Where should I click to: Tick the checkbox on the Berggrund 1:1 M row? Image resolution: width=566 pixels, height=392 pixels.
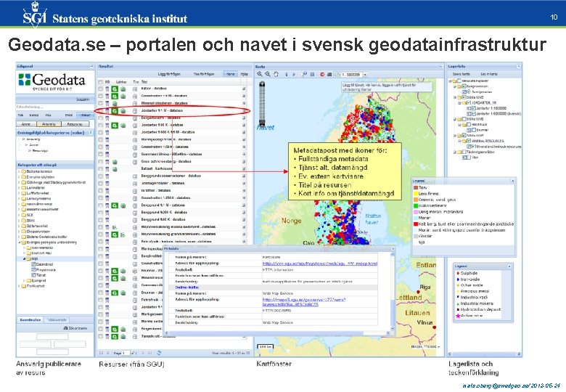pos(100,205)
